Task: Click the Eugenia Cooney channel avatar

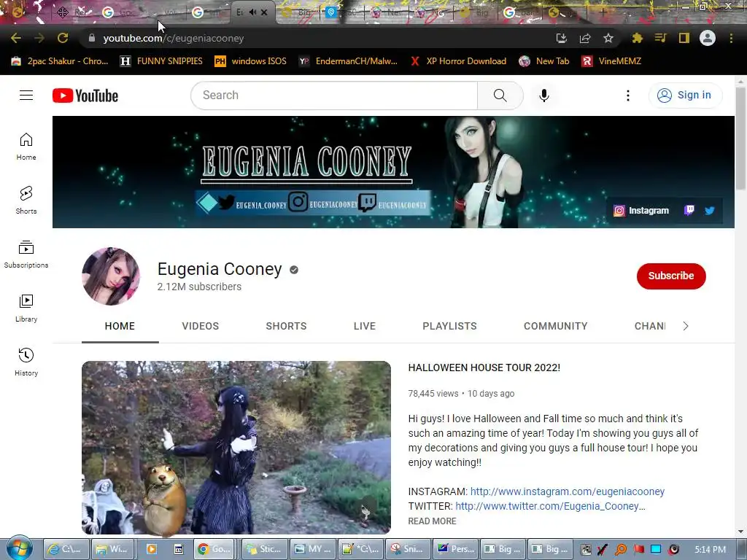Action: pos(111,276)
